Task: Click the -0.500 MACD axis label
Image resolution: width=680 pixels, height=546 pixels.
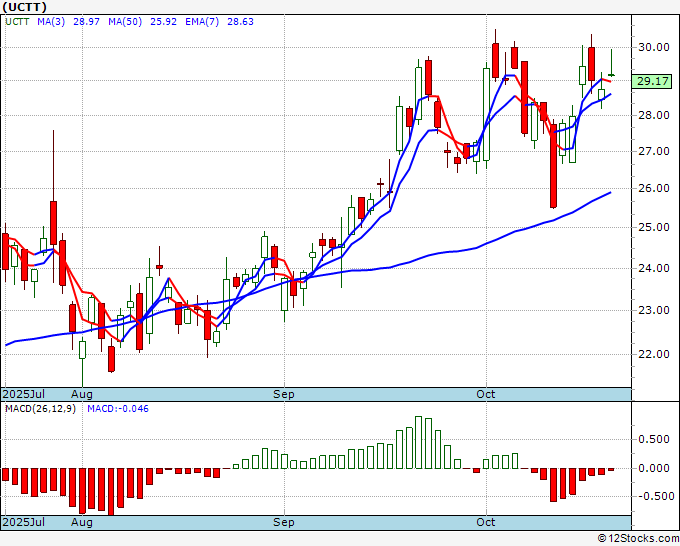Action: [x=656, y=496]
